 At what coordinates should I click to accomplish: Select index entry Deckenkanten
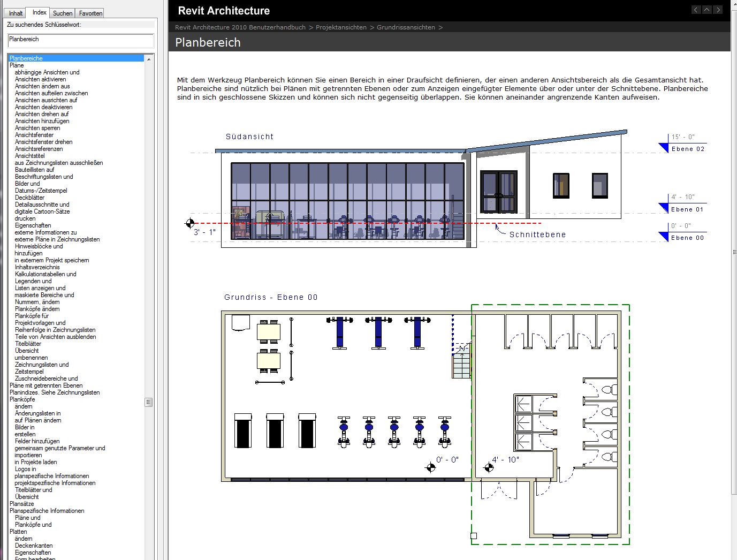click(34, 546)
